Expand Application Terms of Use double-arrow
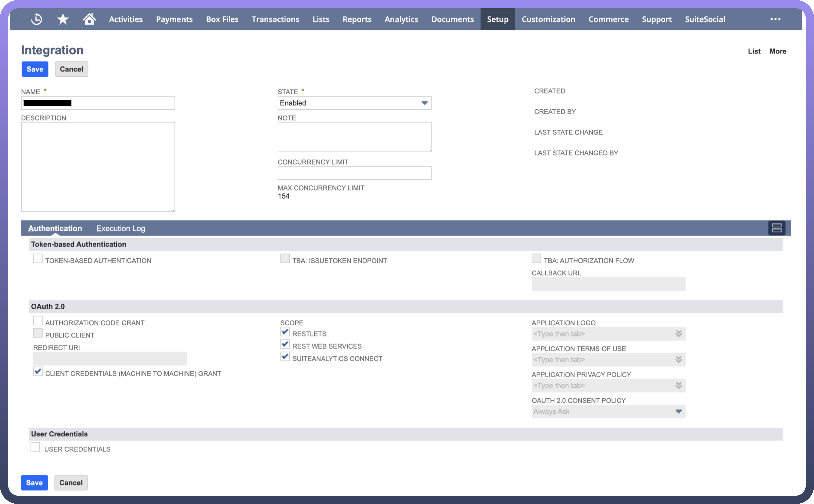 pyautogui.click(x=678, y=360)
